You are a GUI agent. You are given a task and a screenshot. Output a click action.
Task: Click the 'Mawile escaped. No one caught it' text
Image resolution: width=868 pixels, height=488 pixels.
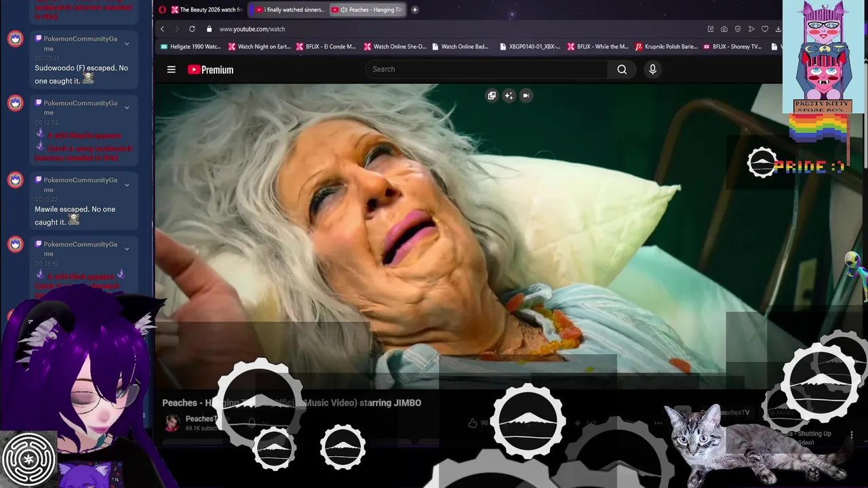tap(75, 216)
